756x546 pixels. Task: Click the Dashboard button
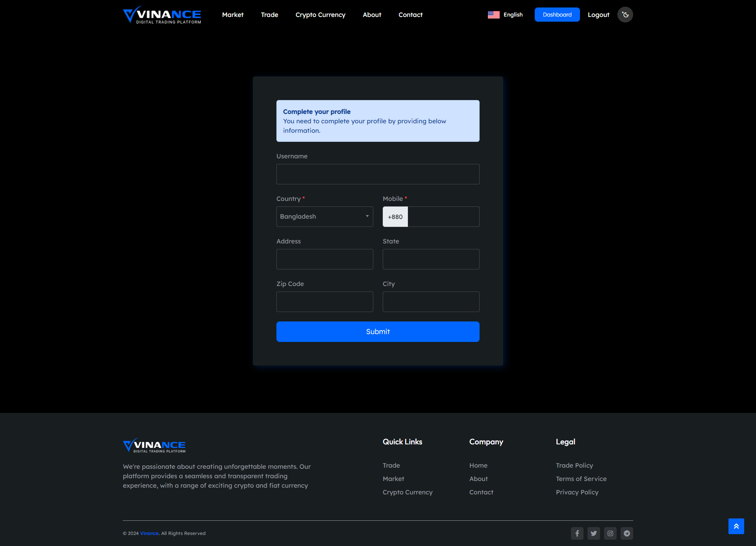pos(557,15)
